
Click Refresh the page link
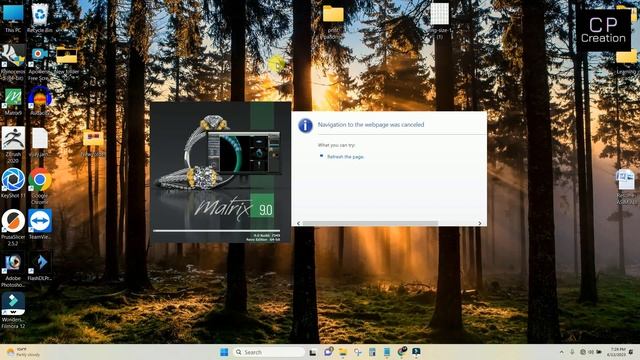point(345,157)
